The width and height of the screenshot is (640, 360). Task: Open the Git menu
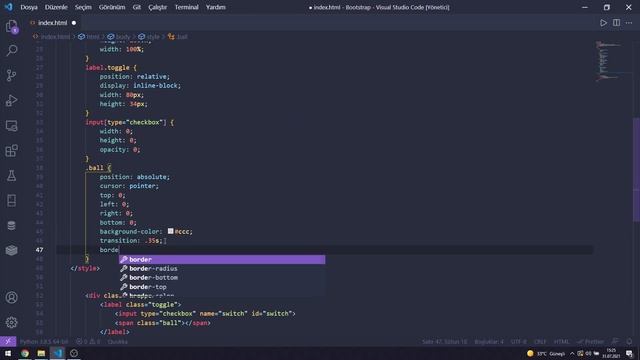tap(137, 7)
